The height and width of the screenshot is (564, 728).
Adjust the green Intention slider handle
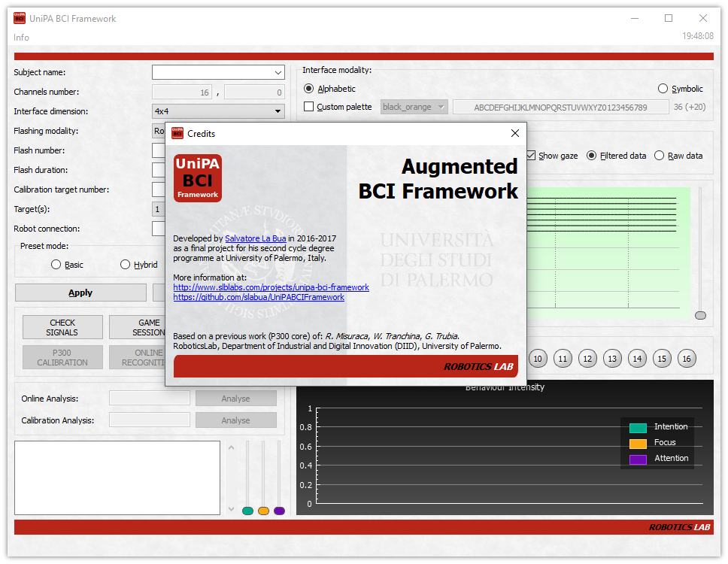point(248,511)
